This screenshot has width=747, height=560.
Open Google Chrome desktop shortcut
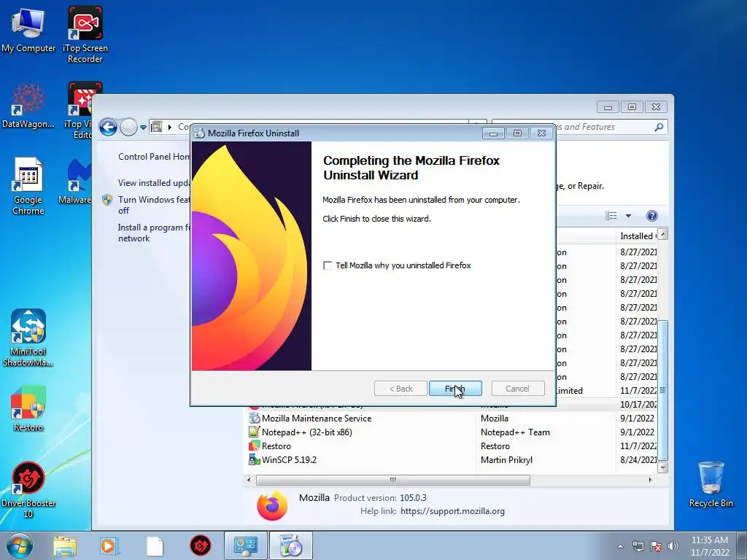pyautogui.click(x=28, y=187)
